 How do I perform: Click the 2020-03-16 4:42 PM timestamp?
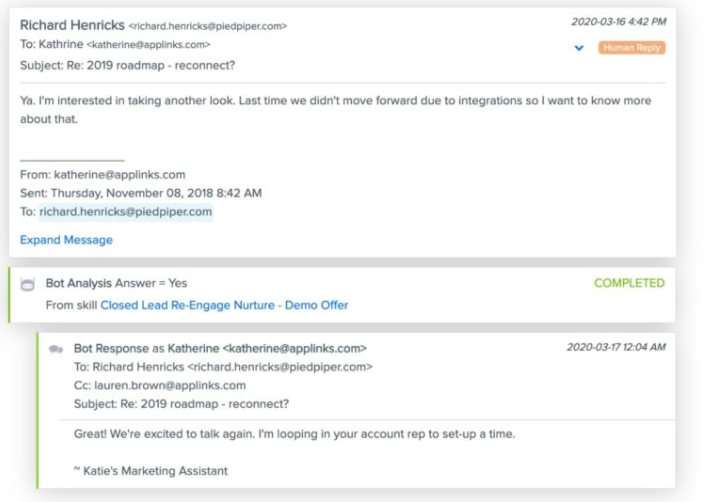(x=618, y=21)
